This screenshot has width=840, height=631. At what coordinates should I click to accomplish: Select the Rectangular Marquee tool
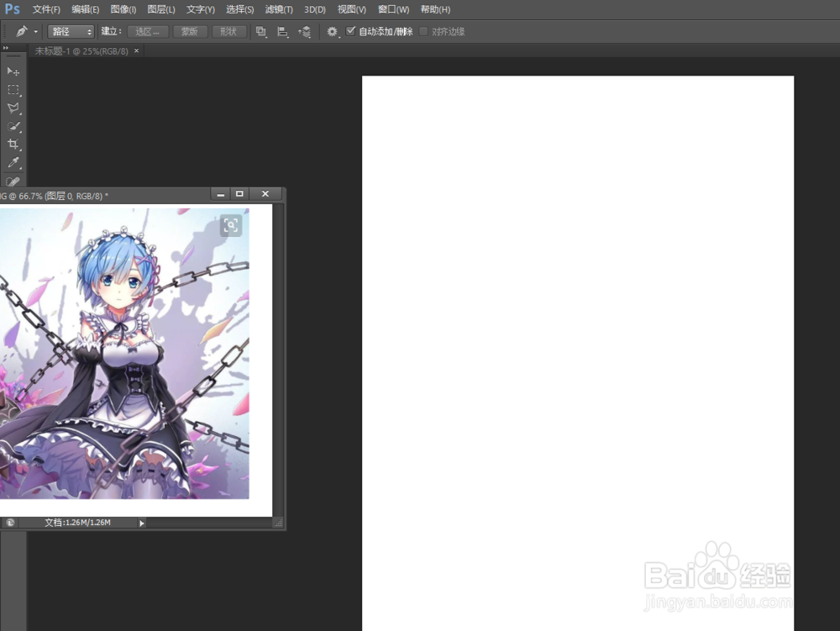point(13,89)
